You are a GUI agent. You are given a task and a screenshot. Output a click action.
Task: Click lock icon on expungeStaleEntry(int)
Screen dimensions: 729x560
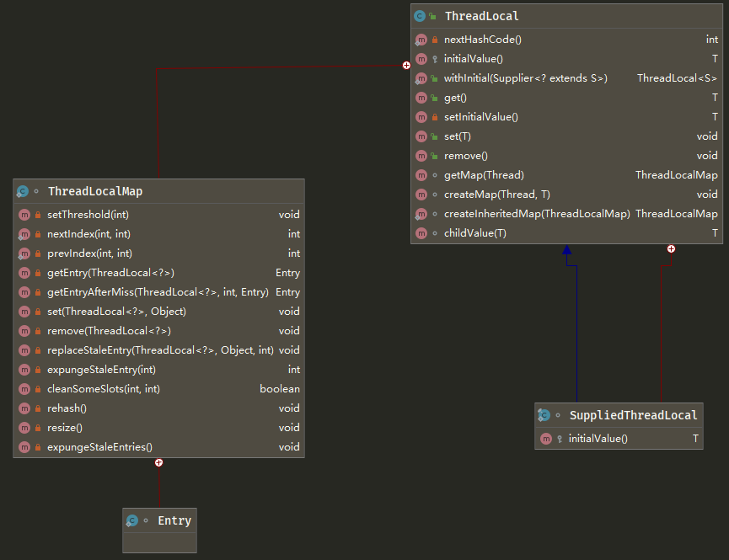point(38,370)
